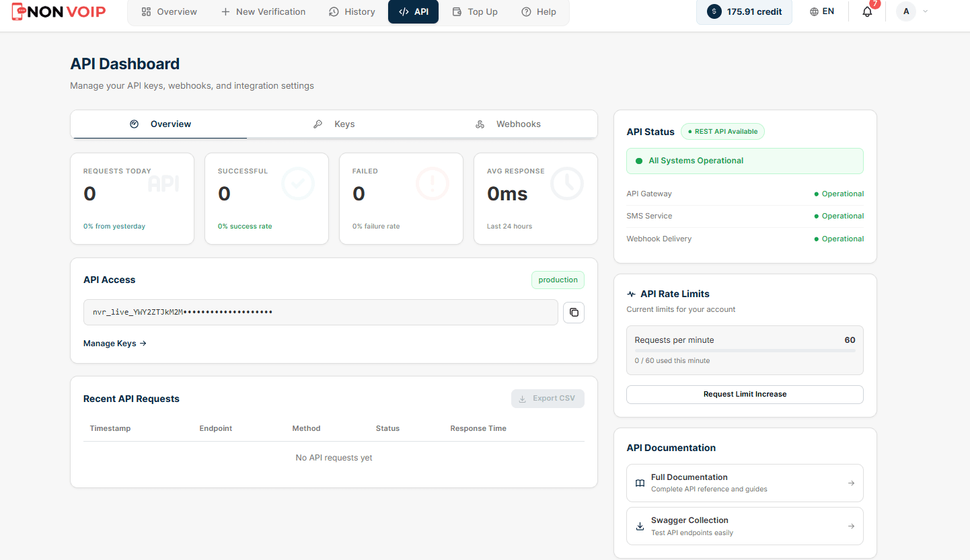Click the code brackets icon on API
This screenshot has height=560, width=970.
coord(404,11)
